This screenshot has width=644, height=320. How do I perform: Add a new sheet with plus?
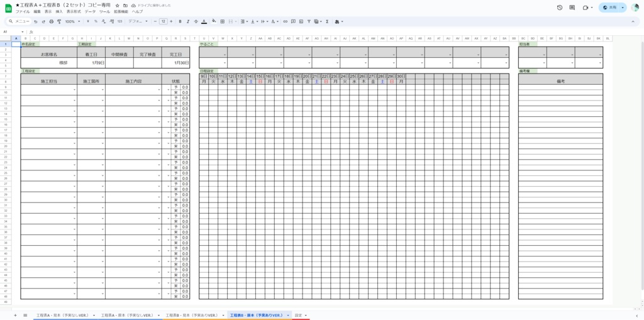15,315
